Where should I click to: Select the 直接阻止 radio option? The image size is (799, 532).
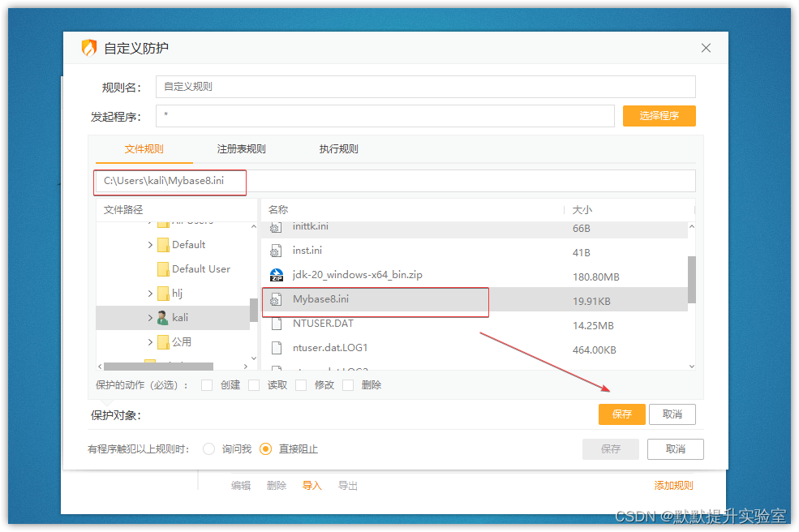click(265, 449)
